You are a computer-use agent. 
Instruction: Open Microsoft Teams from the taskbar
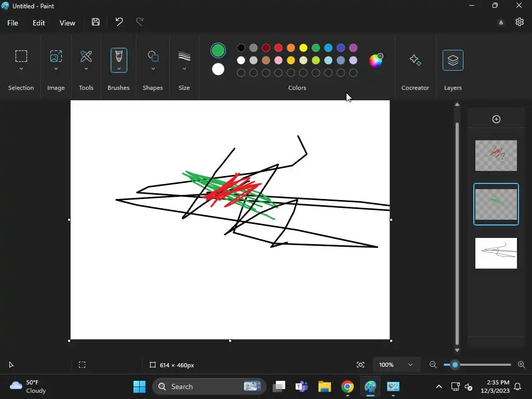302,387
